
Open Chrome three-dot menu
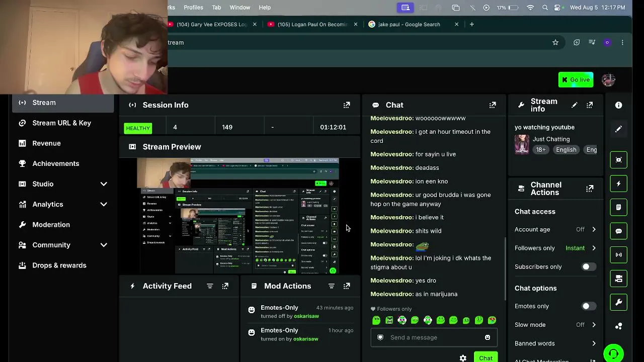pos(622,43)
